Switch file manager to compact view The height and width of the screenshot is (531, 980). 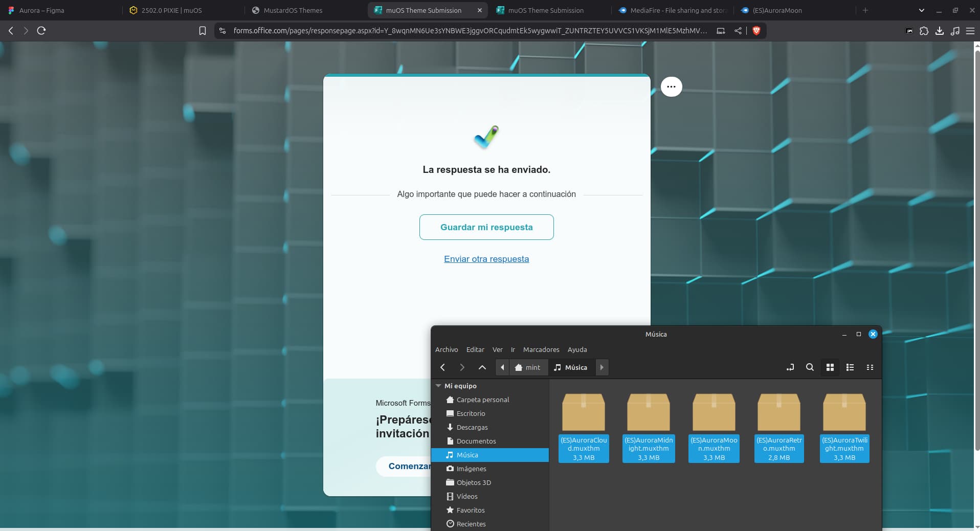[x=870, y=367]
